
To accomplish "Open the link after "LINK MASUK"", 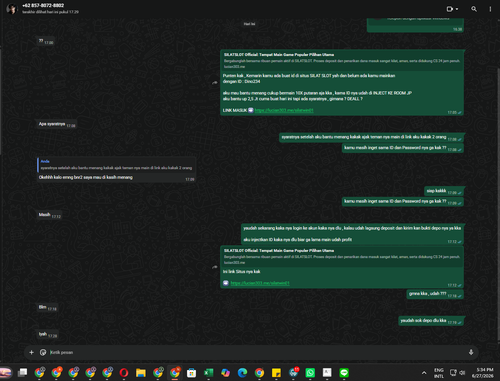I will coord(284,110).
